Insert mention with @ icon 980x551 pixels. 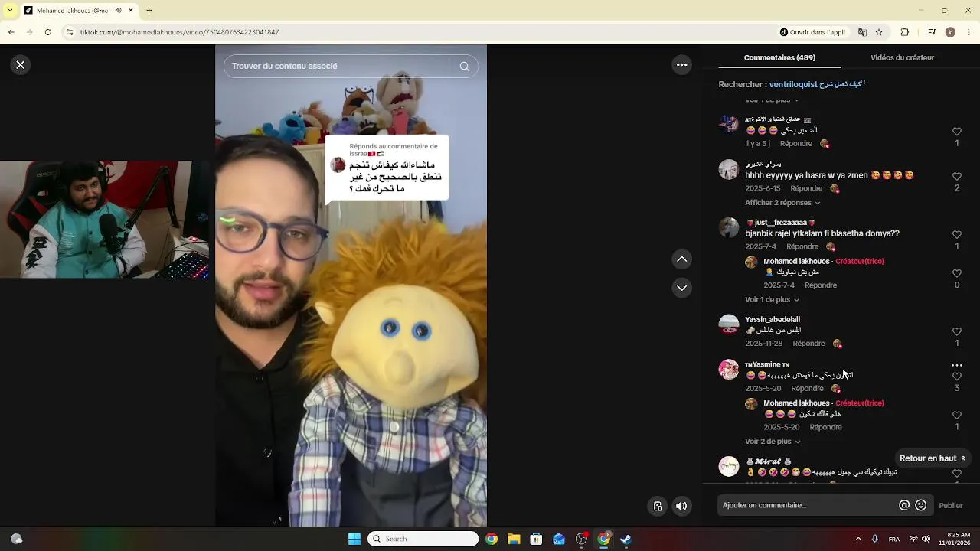[x=904, y=505]
